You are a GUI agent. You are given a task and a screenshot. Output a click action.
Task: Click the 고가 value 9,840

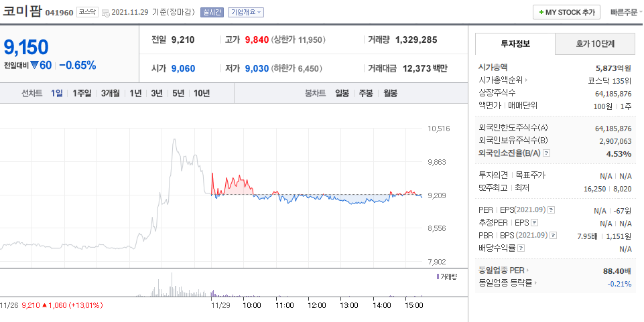(x=257, y=39)
